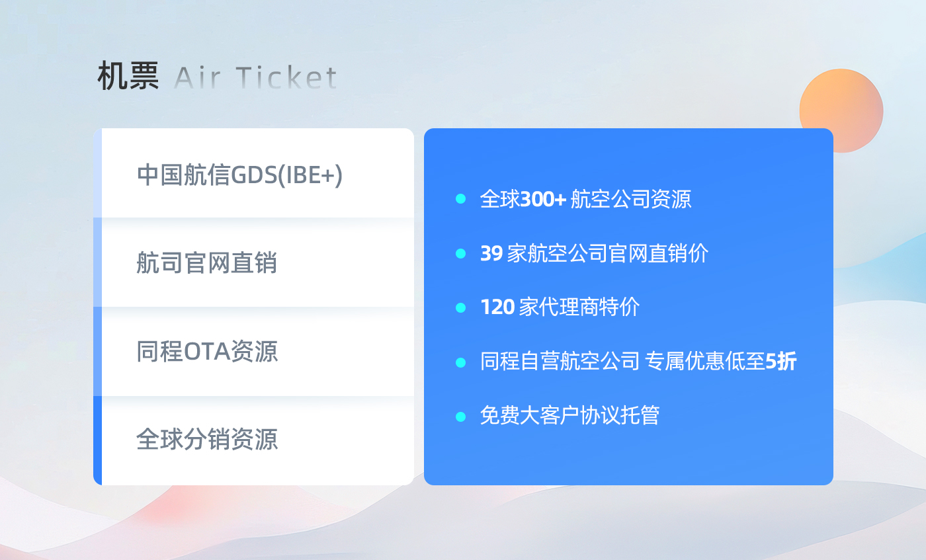Click the Air Ticket subtitle text
This screenshot has height=560, width=926.
coord(255,78)
